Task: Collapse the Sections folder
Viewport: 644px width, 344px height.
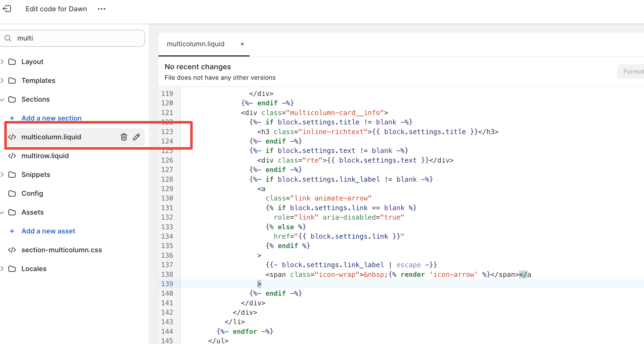Action: (x=2, y=100)
